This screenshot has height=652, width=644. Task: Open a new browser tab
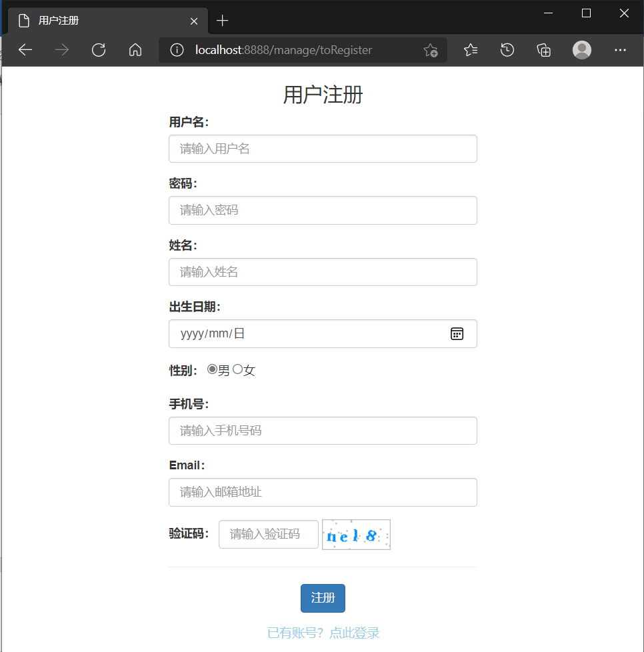[x=223, y=21]
